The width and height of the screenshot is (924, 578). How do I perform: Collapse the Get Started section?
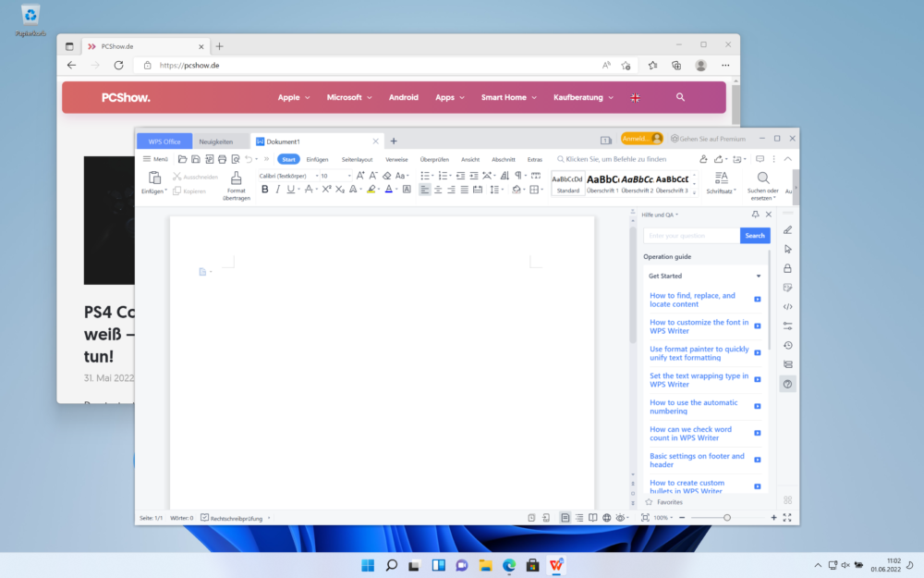tap(759, 276)
